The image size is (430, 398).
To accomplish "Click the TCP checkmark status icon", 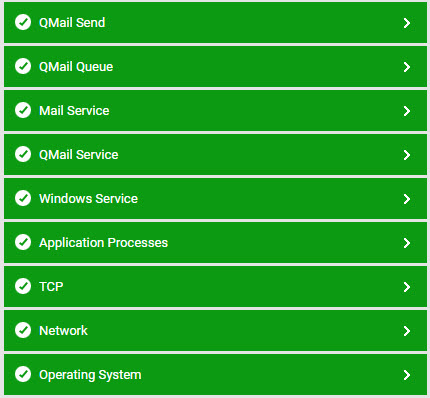I will [23, 286].
